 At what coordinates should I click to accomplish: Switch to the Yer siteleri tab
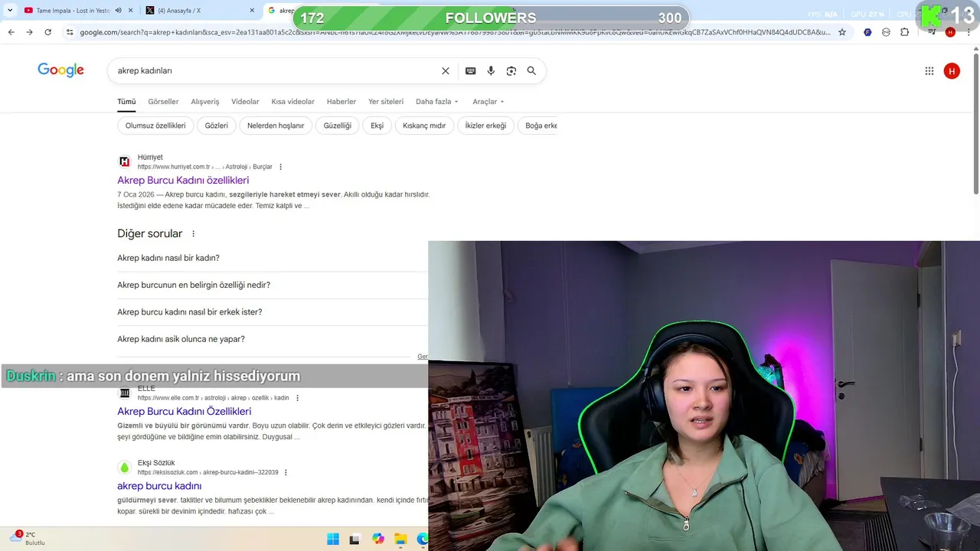pos(386,102)
